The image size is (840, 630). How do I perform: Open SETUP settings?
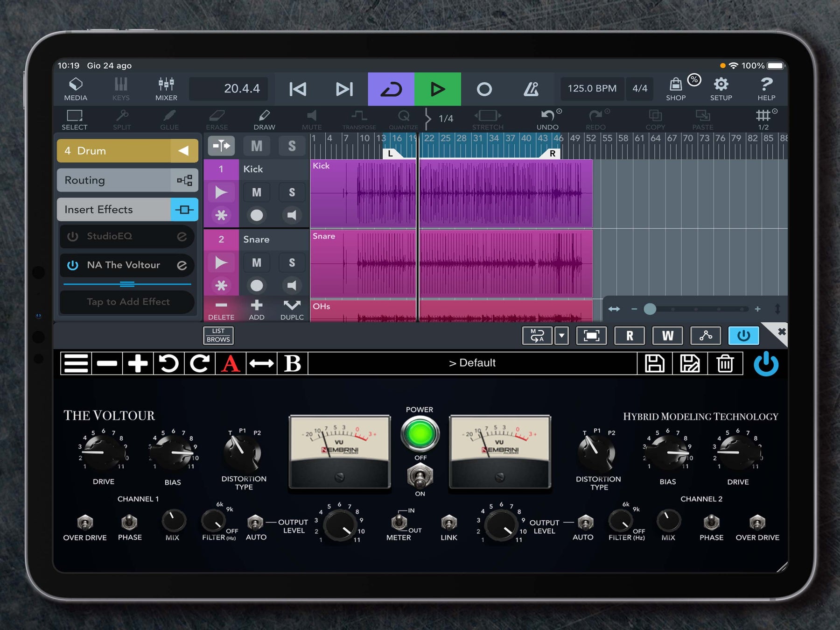tap(721, 89)
